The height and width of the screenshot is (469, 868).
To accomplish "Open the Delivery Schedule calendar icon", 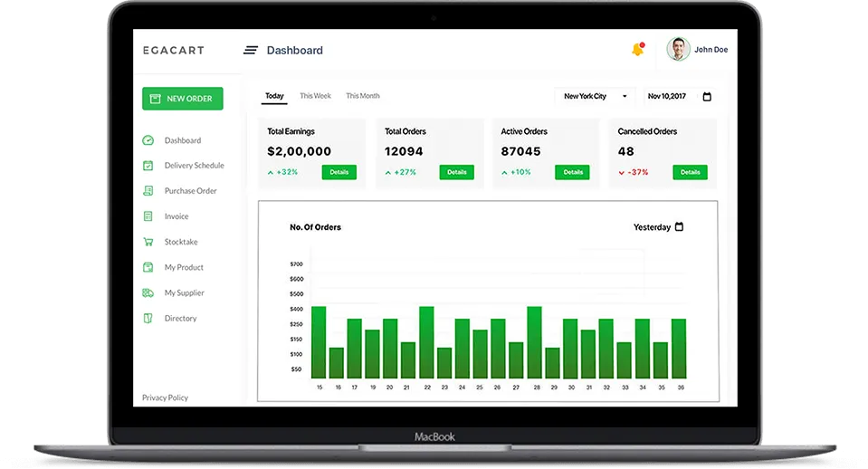I will click(x=148, y=165).
